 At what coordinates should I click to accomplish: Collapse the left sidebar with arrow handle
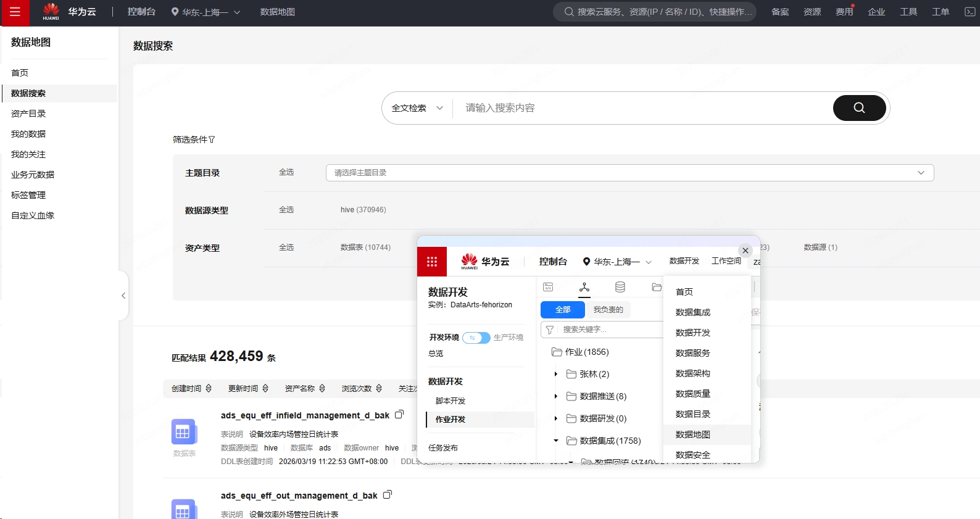(x=123, y=296)
